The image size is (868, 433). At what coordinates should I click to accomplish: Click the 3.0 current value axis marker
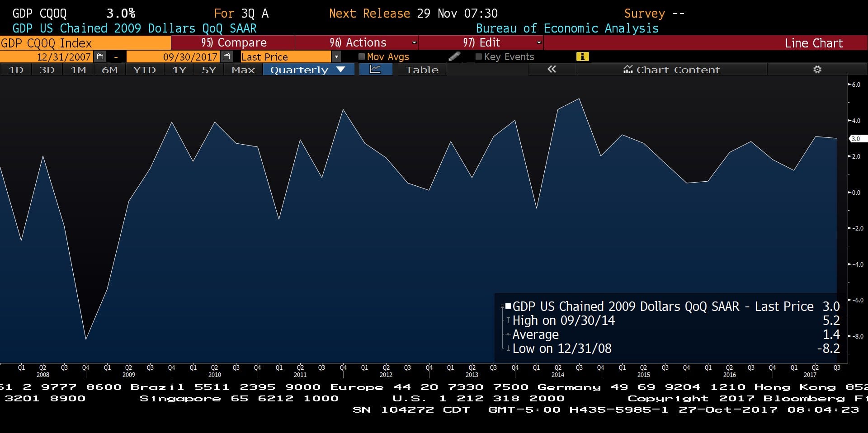(x=858, y=139)
